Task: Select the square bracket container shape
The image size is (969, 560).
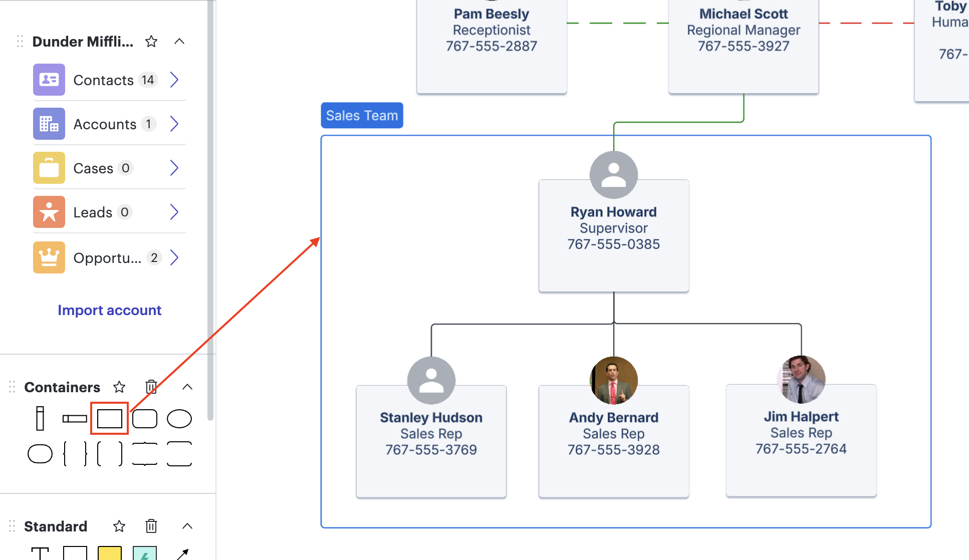Action: [110, 454]
